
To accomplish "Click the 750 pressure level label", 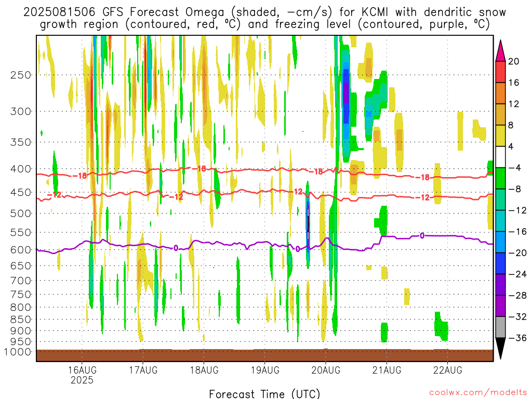I will pyautogui.click(x=21, y=295).
